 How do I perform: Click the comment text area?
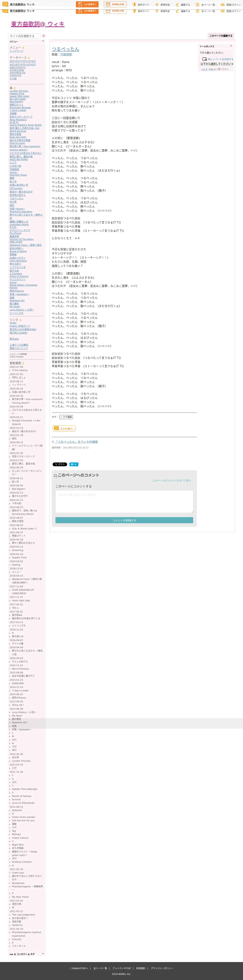124,501
